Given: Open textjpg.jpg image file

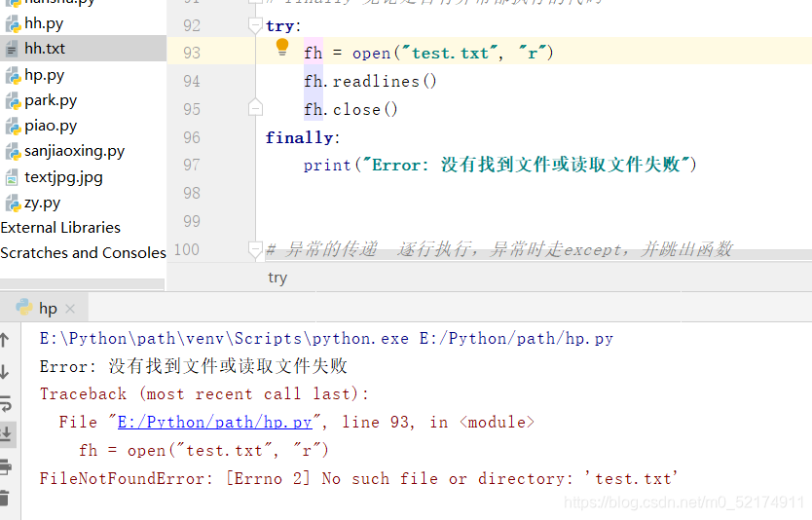Looking at the screenshot, I should [x=63, y=177].
